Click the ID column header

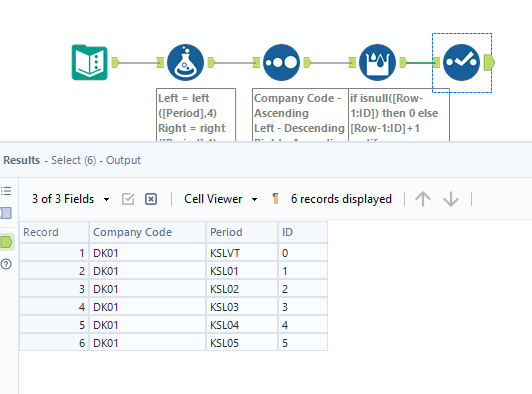tap(303, 232)
